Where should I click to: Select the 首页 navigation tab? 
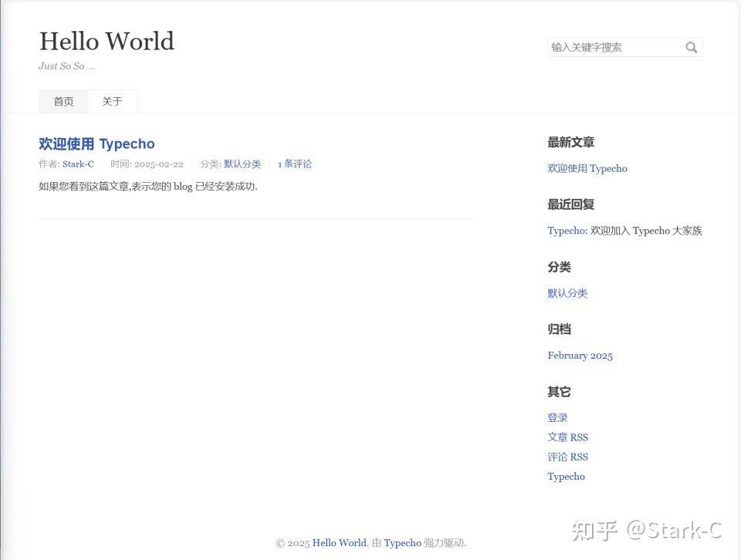63,102
